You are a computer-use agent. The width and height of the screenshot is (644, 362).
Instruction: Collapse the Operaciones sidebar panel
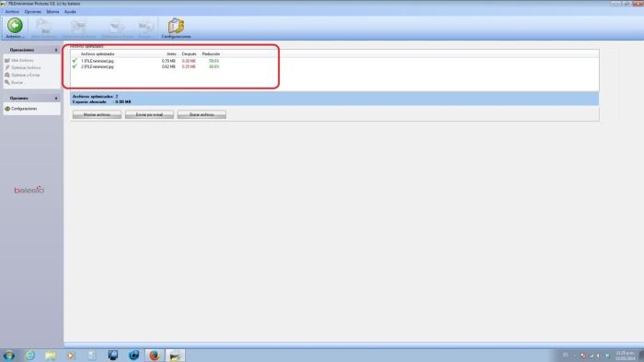56,50
